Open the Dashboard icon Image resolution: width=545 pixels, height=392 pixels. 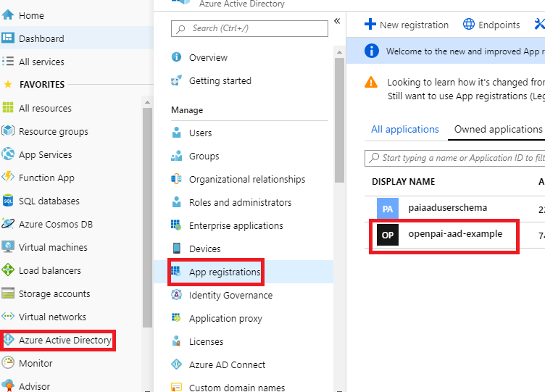tap(8, 38)
